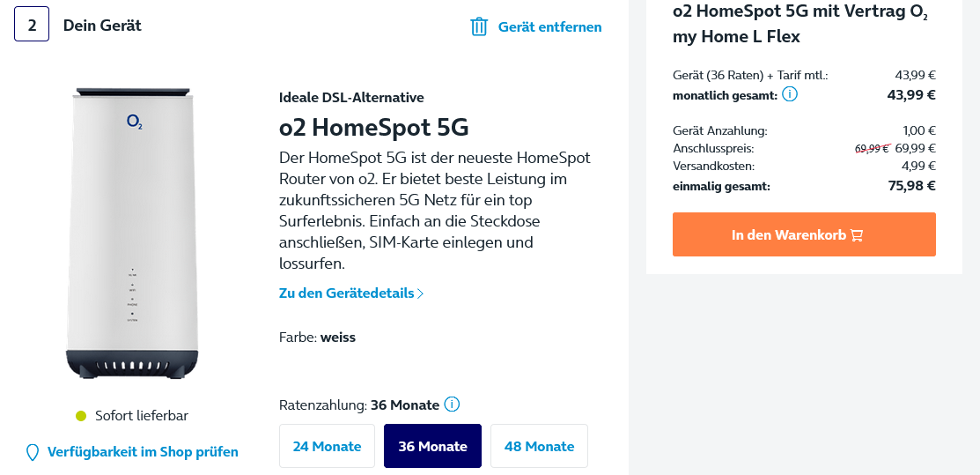Select the 48 Monate installment option
Image resolution: width=980 pixels, height=475 pixels.
coord(540,446)
